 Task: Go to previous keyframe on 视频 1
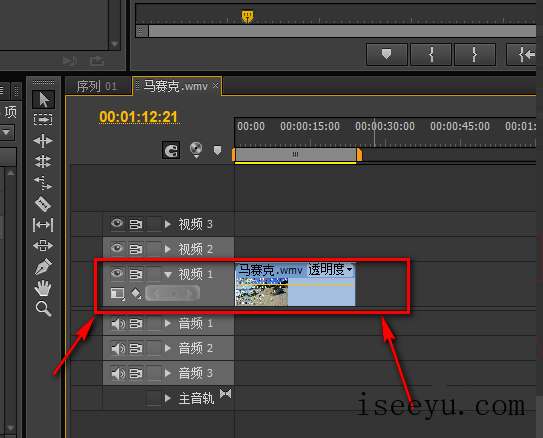click(x=157, y=294)
